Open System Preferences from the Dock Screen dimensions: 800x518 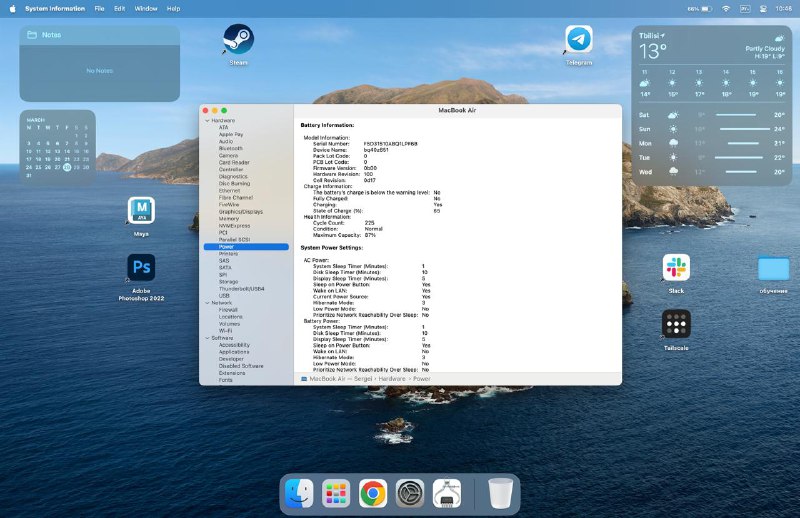click(x=410, y=493)
